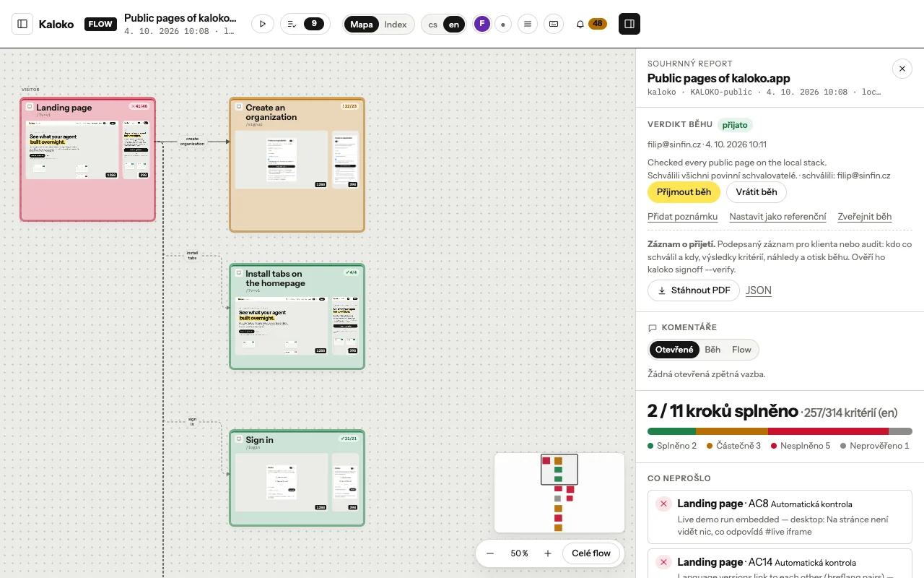The height and width of the screenshot is (578, 924).
Task: Select the Běh comments tab
Action: pos(712,350)
